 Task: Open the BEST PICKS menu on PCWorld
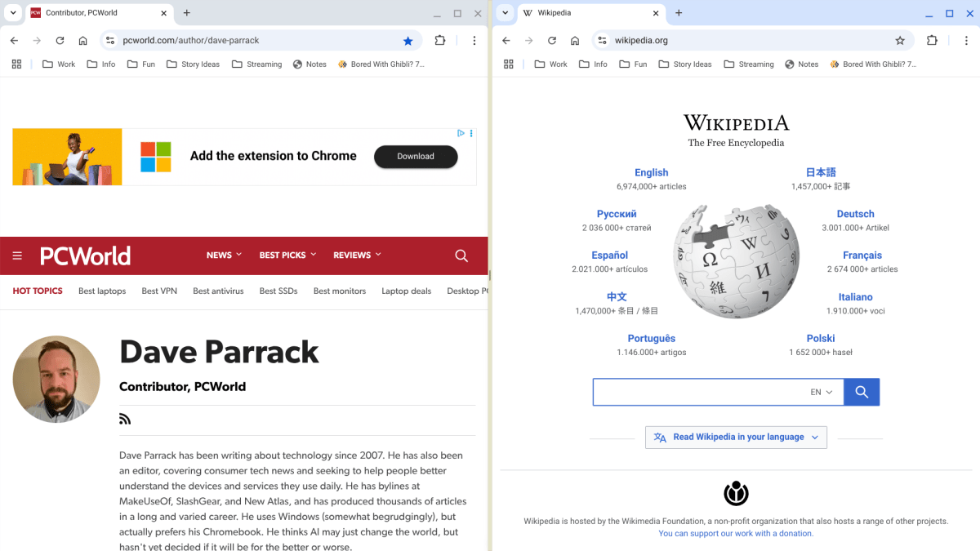tap(287, 255)
